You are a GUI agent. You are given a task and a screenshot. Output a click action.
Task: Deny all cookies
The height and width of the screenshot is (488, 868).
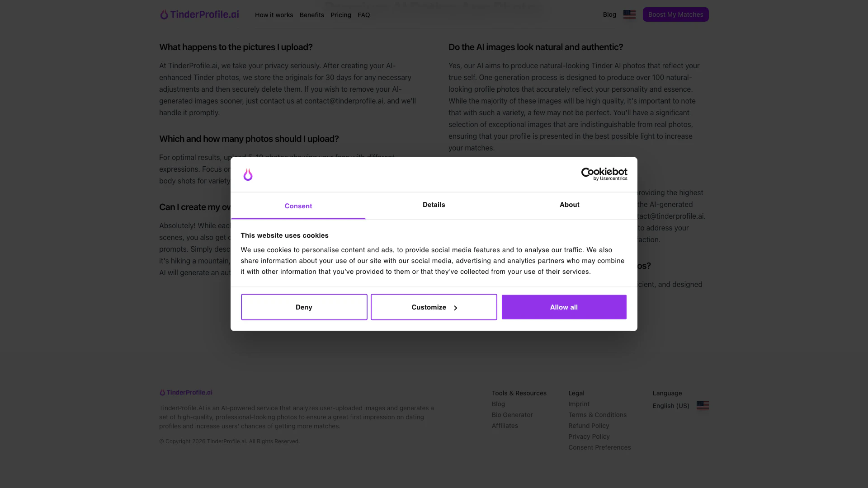click(x=304, y=307)
